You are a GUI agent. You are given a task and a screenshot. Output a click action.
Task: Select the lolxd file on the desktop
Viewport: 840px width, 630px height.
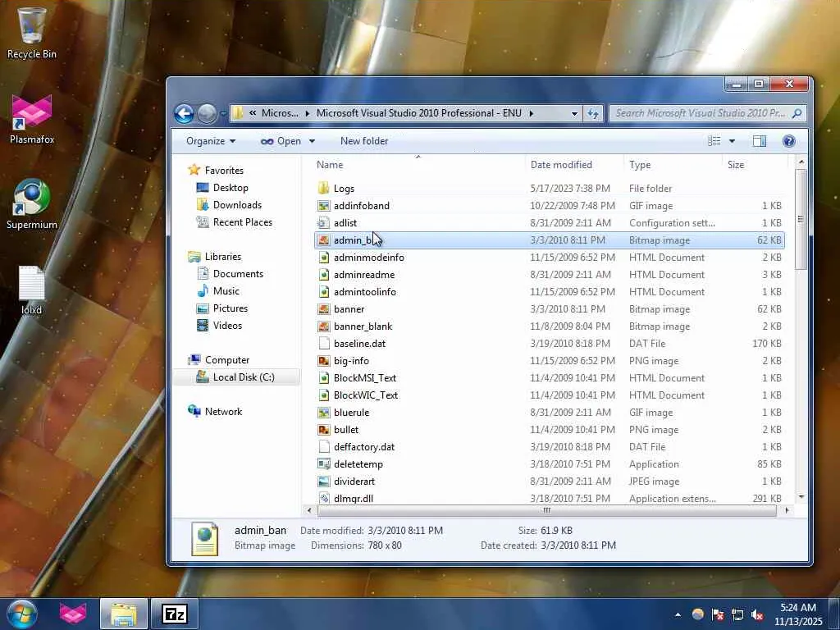click(x=32, y=290)
